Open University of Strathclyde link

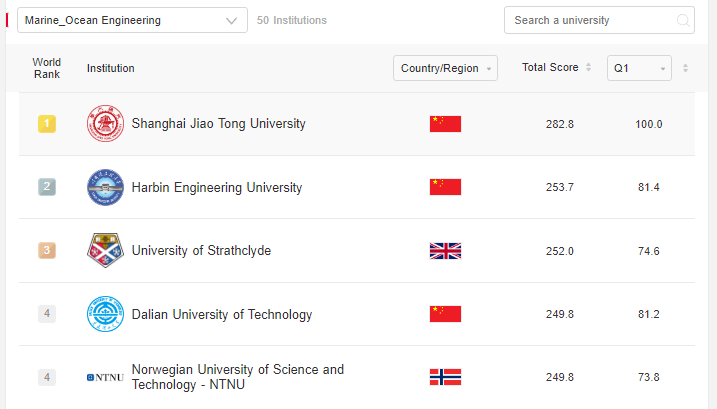201,251
